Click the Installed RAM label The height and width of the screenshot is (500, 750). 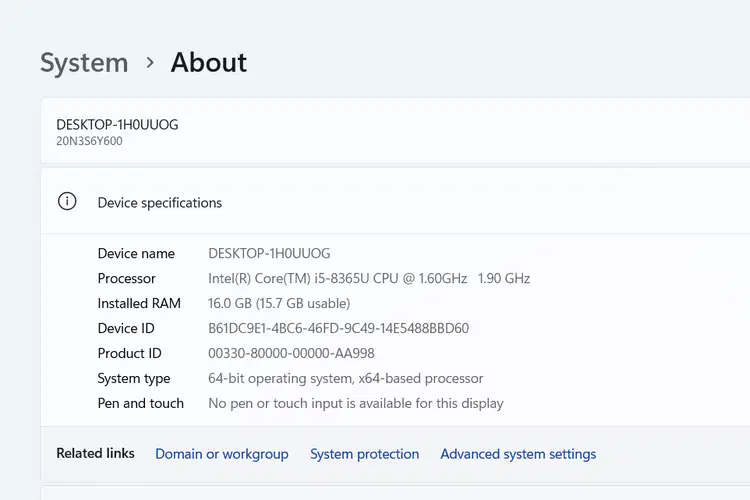[x=139, y=303]
